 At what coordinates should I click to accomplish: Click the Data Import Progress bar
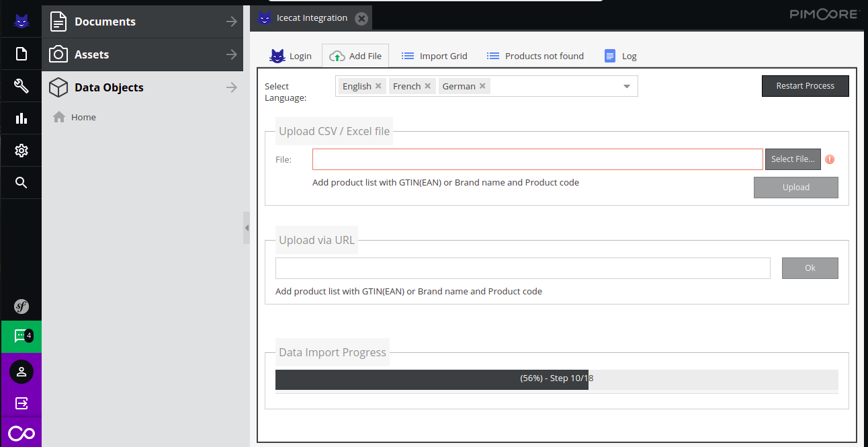click(x=557, y=379)
